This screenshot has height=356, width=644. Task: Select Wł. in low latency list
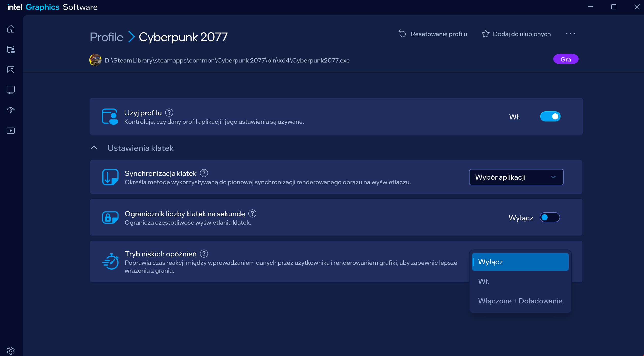520,281
